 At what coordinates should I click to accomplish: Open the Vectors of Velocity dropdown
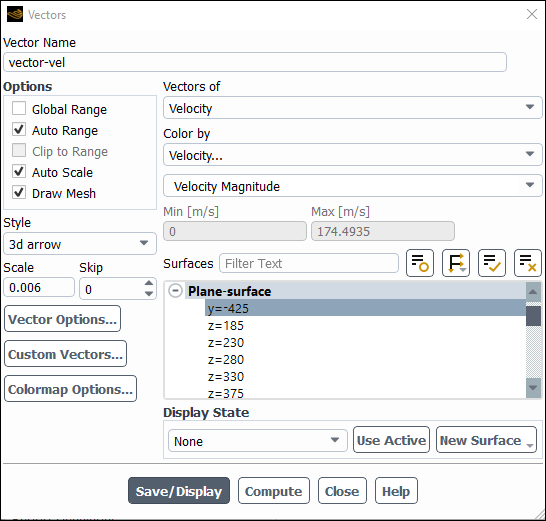coord(352,108)
